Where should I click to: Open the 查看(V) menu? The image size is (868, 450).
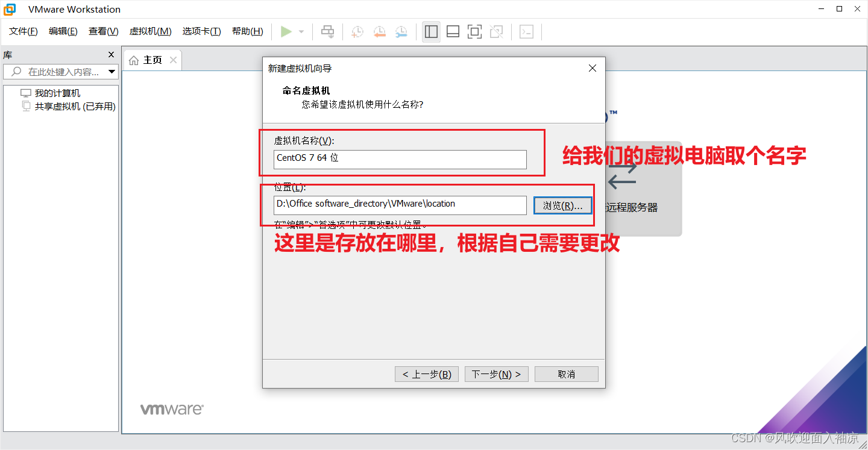coord(104,31)
